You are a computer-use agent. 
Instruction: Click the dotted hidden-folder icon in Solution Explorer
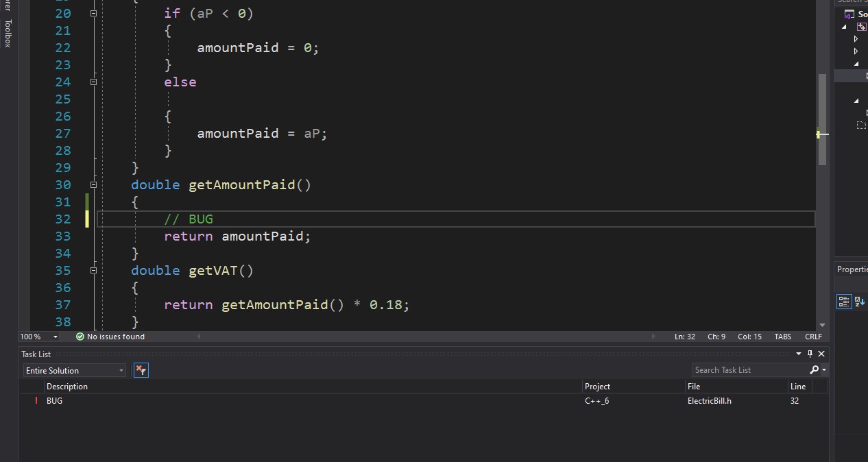click(862, 125)
